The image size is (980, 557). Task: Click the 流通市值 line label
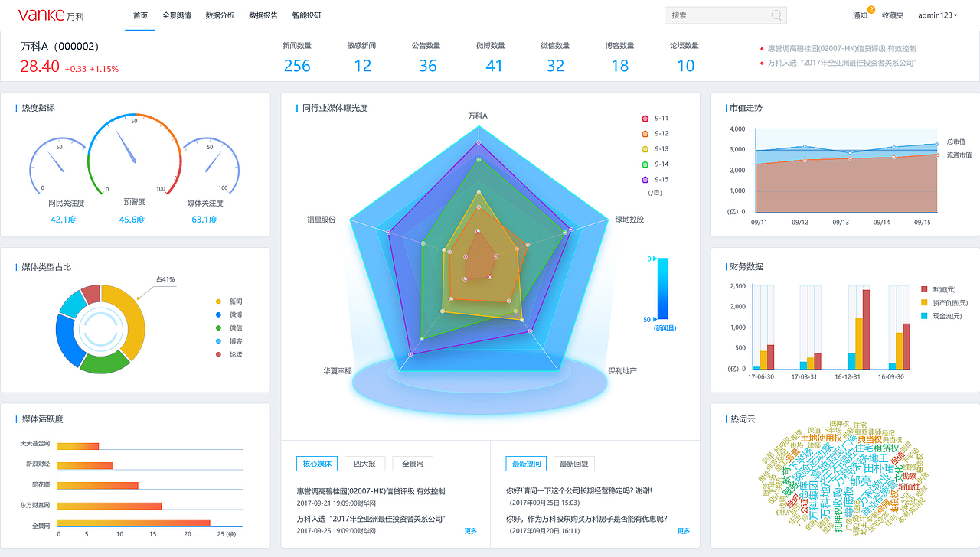coord(959,155)
